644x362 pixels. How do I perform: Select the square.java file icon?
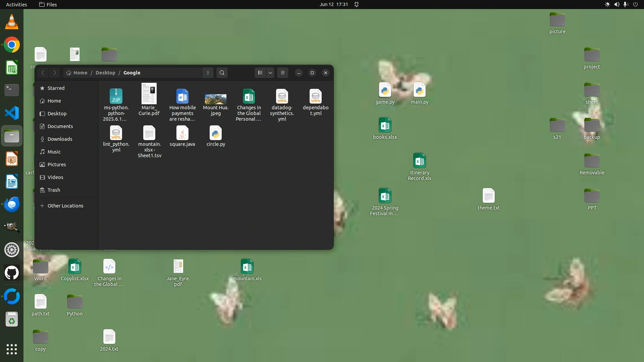coord(182,133)
